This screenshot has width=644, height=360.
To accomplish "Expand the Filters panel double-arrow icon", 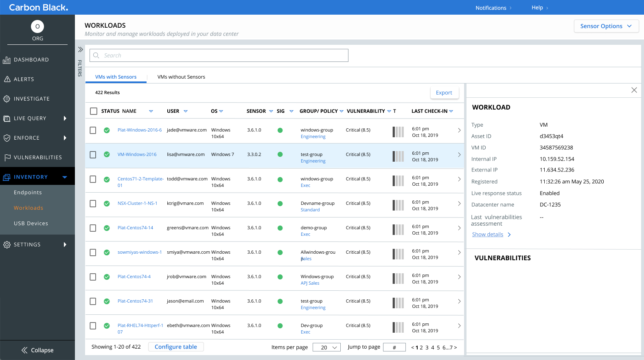I will (x=80, y=50).
